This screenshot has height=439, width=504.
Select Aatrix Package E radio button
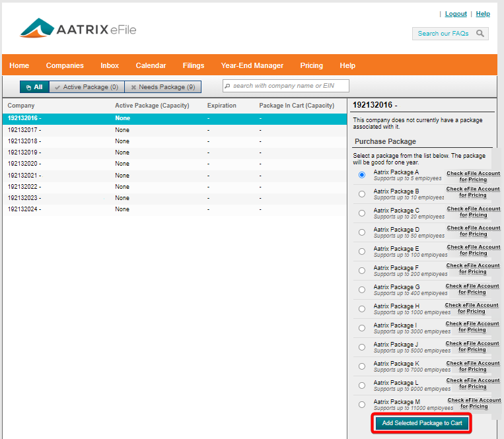coord(362,252)
